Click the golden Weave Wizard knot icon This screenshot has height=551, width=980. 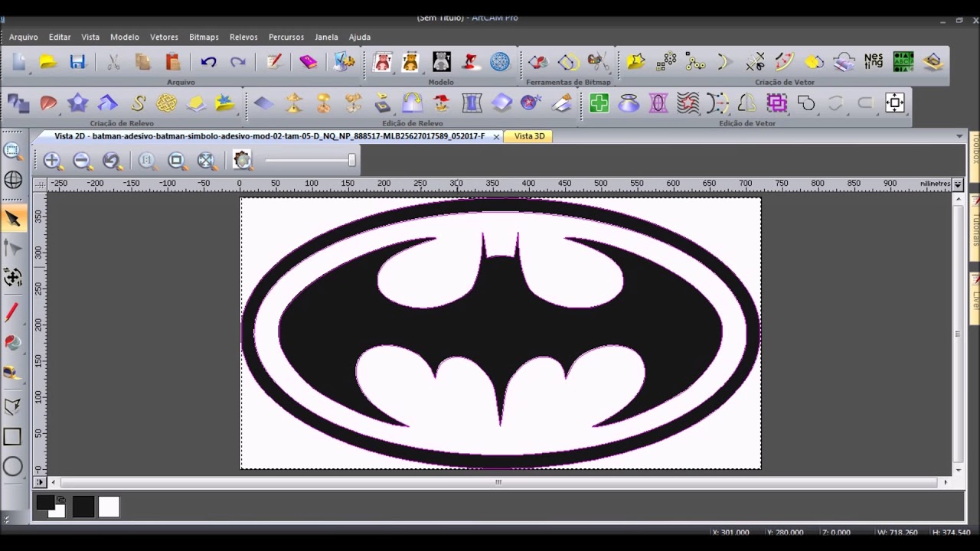coord(166,103)
